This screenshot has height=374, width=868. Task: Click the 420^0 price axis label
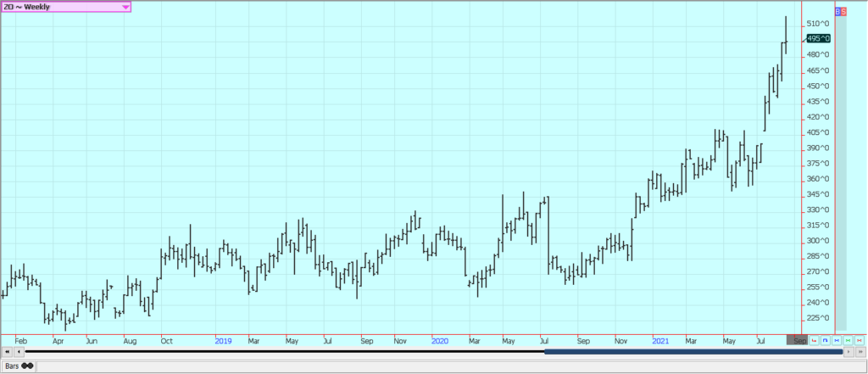(818, 117)
